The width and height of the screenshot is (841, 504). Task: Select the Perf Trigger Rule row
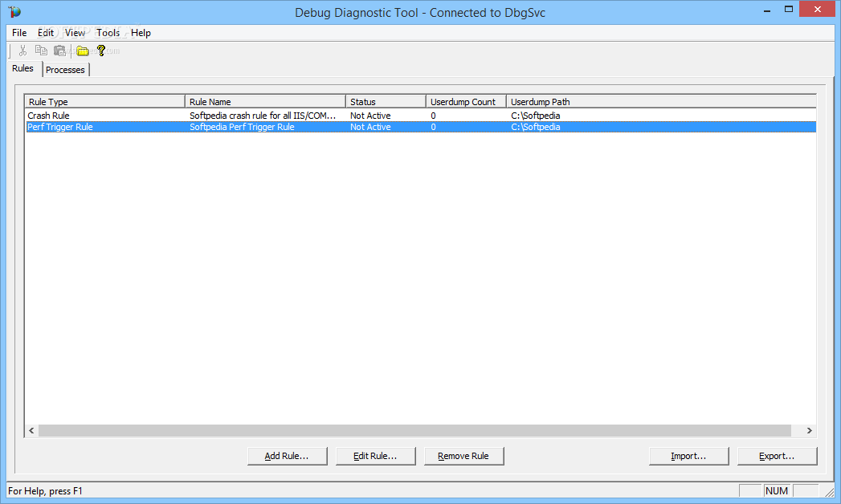pos(421,127)
